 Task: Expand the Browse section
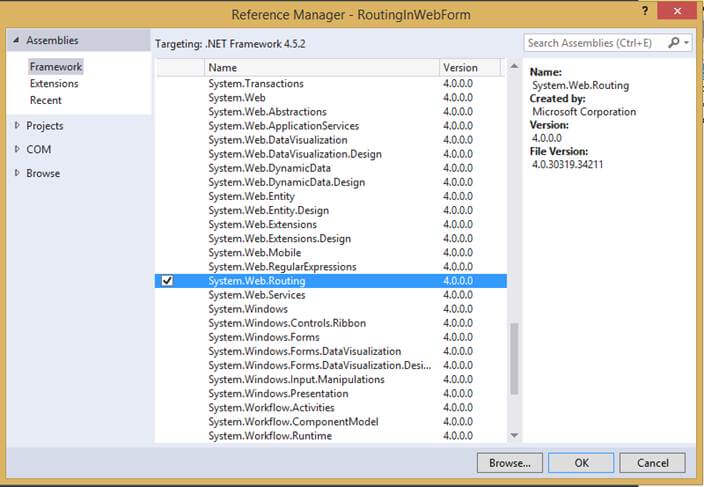[x=17, y=173]
